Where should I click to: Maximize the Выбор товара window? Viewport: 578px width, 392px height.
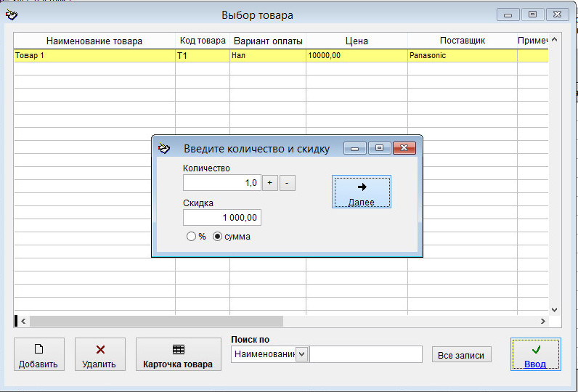[x=532, y=15]
